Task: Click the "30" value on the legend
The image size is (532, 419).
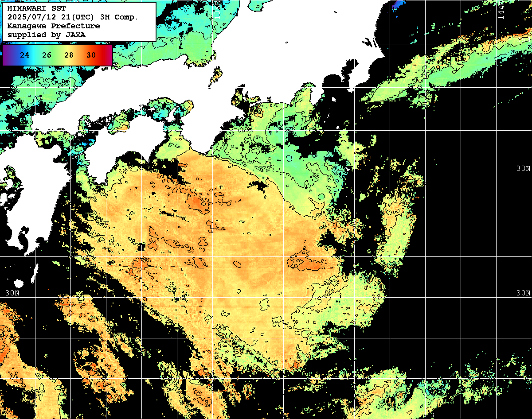Action: pos(91,55)
